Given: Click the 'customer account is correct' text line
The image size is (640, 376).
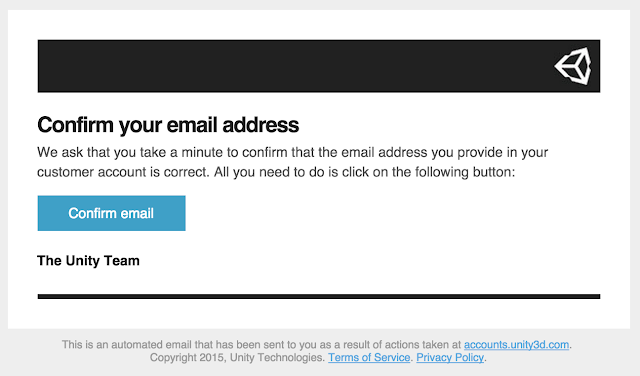Looking at the screenshot, I should pyautogui.click(x=276, y=172).
